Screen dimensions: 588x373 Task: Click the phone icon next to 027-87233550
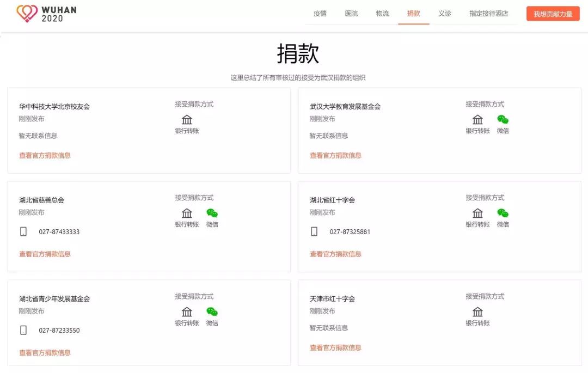point(22,329)
